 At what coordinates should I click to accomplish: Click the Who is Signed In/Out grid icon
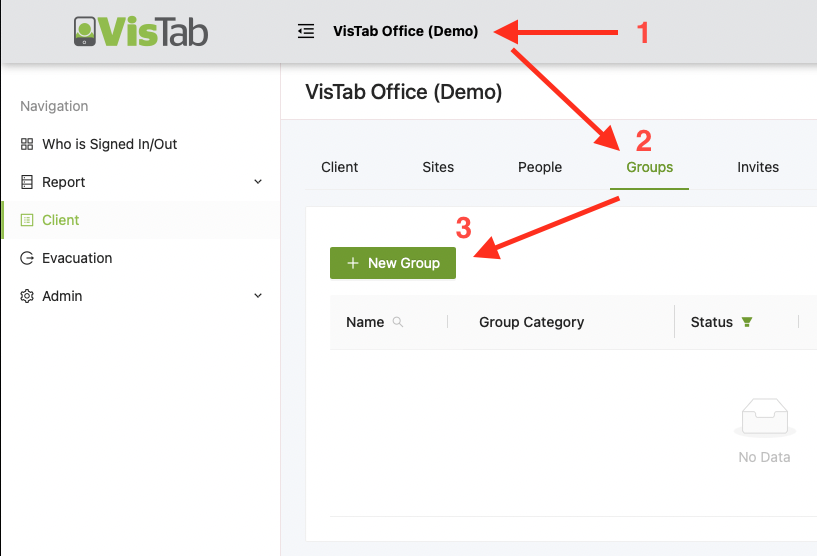click(x=27, y=144)
